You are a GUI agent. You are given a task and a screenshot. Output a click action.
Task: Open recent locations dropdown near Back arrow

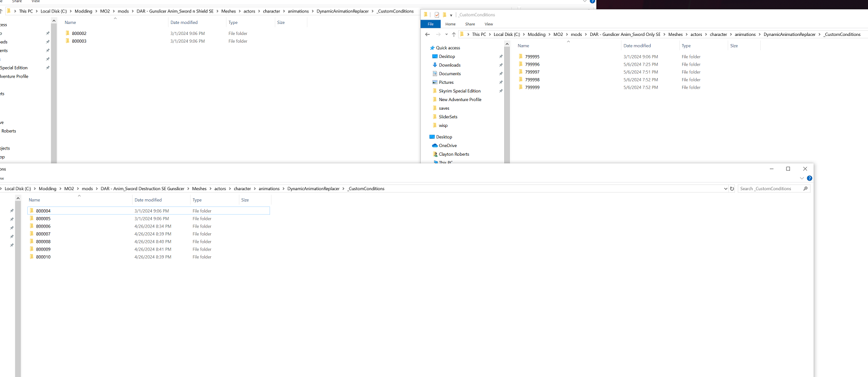click(446, 34)
